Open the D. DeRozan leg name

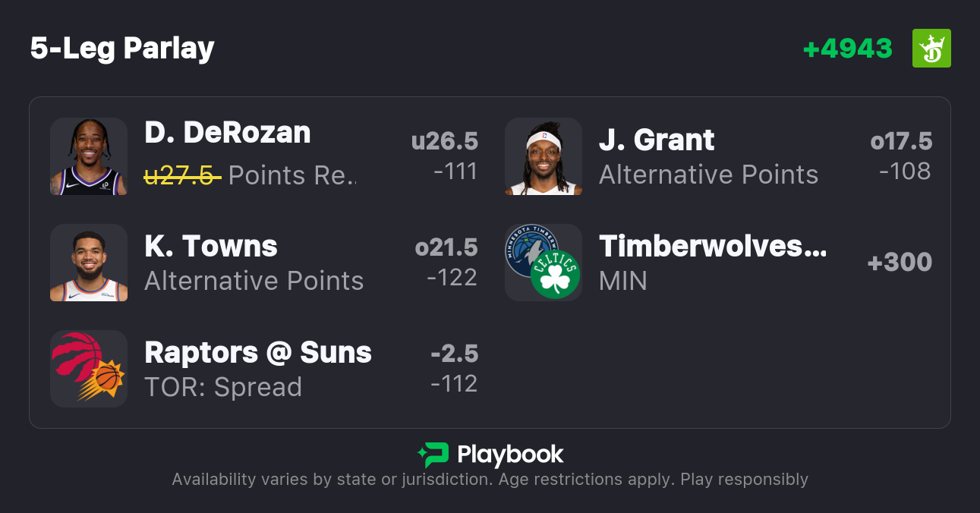pyautogui.click(x=228, y=133)
